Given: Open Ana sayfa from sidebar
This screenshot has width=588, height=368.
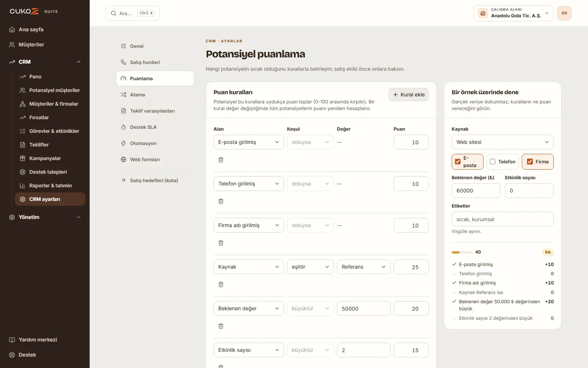Looking at the screenshot, I should (45, 29).
